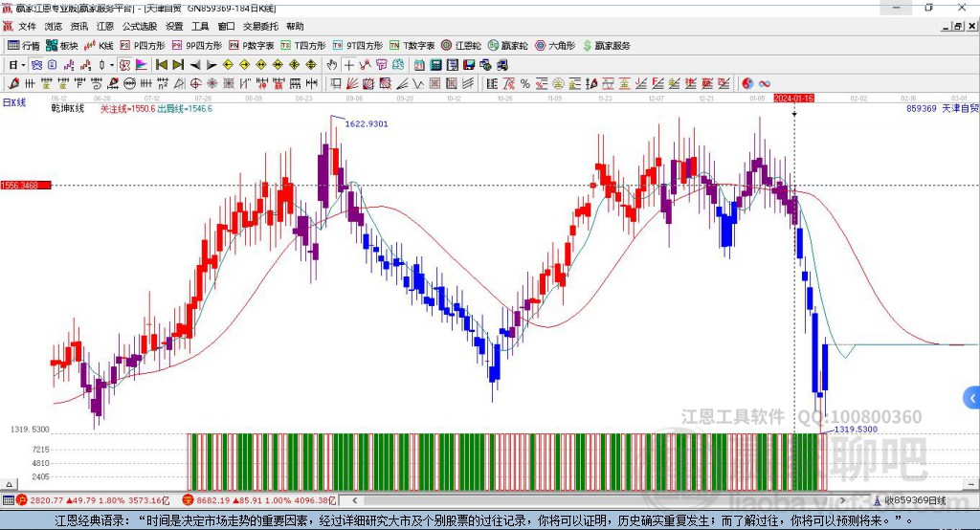Select the red pencil drawing tool
The image size is (980, 530).
pos(13,84)
